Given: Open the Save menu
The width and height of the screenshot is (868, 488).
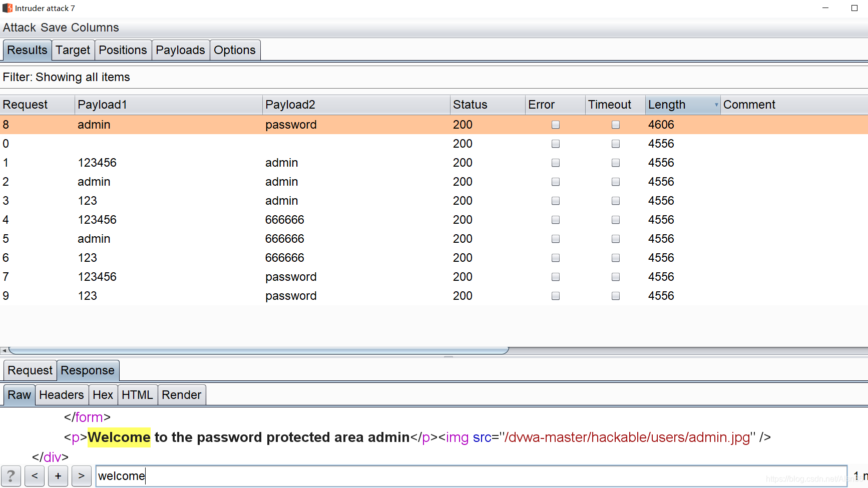Looking at the screenshot, I should pos(54,28).
